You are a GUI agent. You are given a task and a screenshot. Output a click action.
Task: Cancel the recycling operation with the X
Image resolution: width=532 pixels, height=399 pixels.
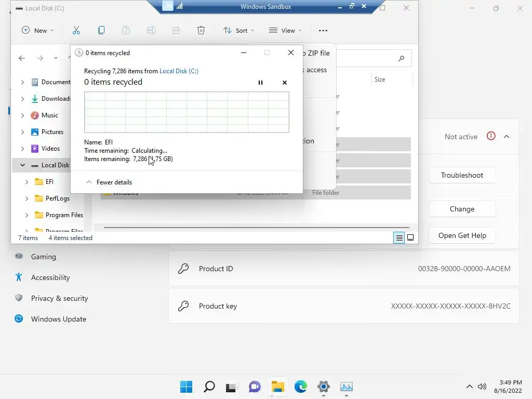click(x=285, y=83)
